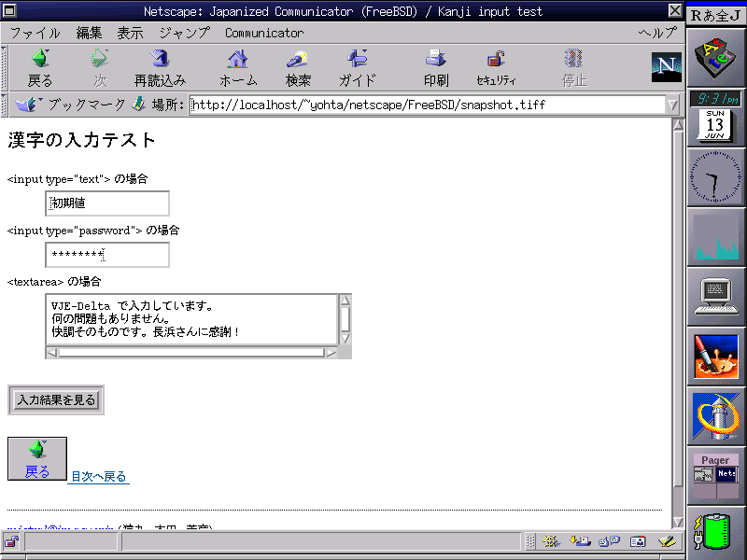Click the location toolbar collapse handle

4,105
